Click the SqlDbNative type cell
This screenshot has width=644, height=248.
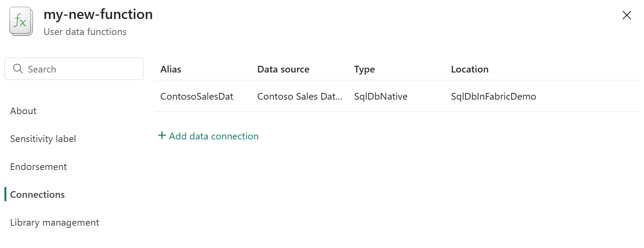pyautogui.click(x=380, y=97)
